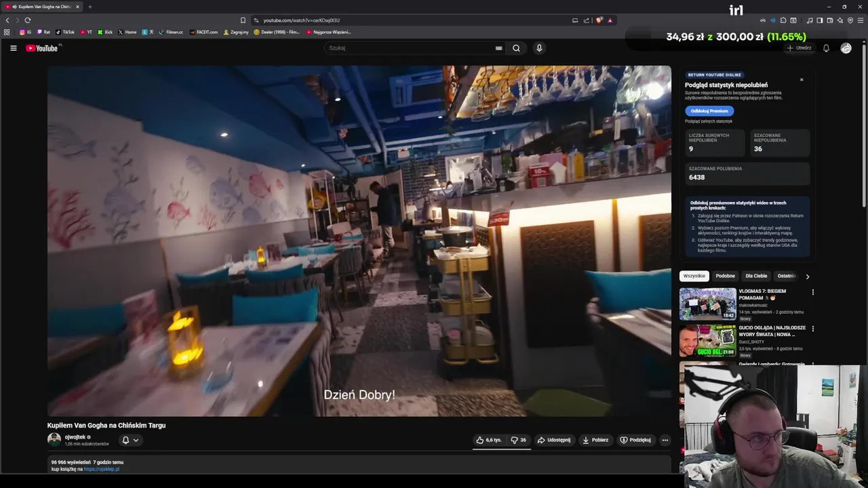The height and width of the screenshot is (488, 868).
Task: Click the Pobierz download button
Action: tap(595, 440)
